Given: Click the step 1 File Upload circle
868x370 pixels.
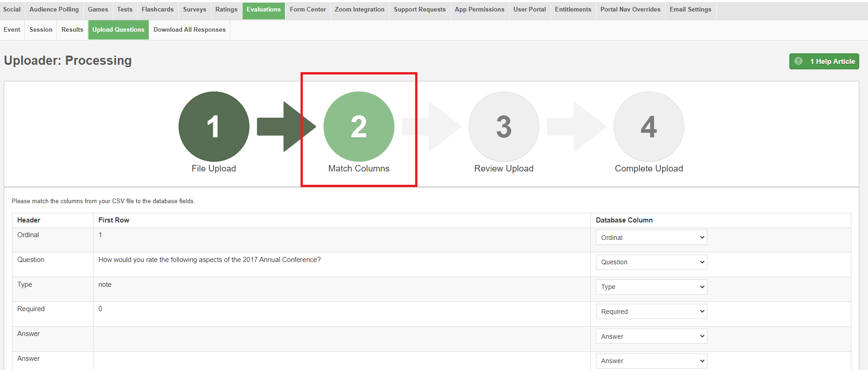Looking at the screenshot, I should click(x=214, y=126).
